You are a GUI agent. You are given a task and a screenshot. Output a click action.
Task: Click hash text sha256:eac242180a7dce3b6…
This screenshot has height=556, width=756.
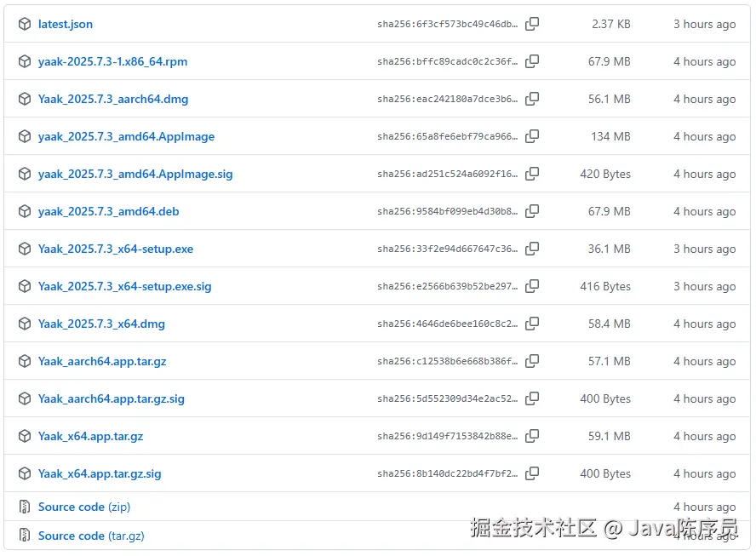pyautogui.click(x=448, y=100)
